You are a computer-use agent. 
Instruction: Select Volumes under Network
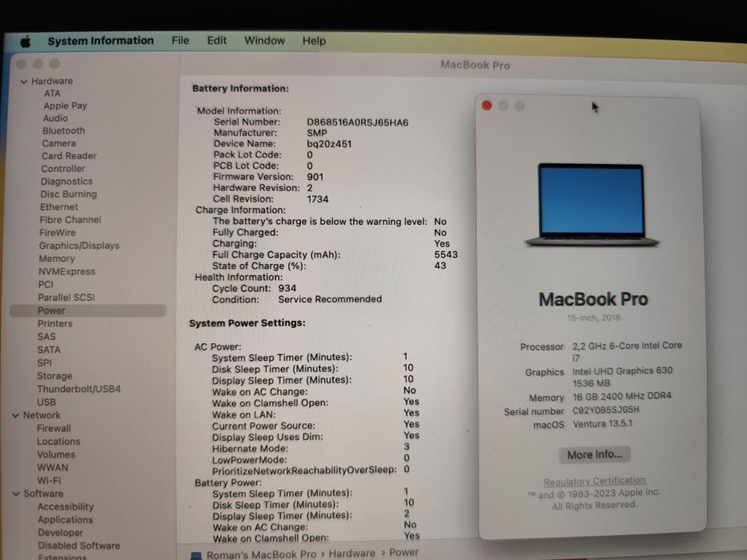56,454
